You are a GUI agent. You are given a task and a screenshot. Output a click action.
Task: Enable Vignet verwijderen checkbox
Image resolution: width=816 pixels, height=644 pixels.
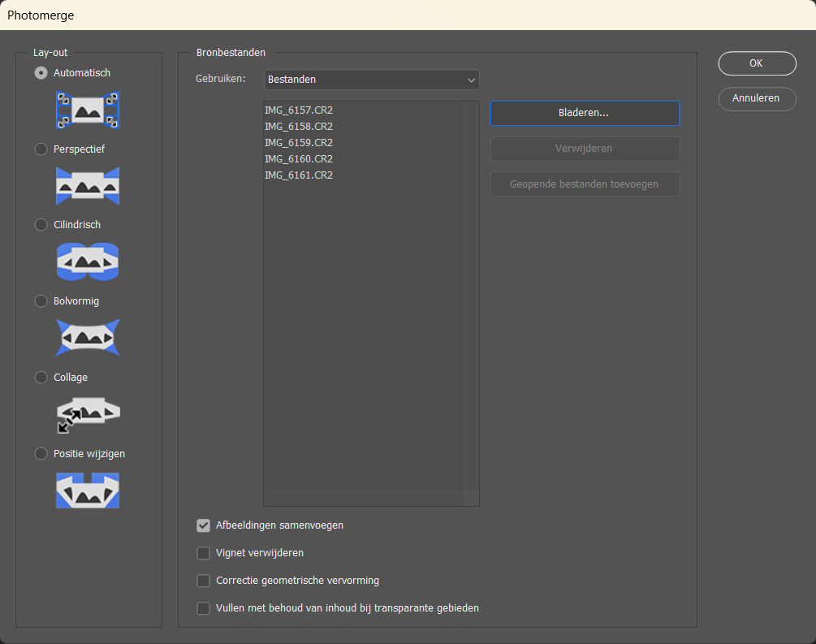click(x=204, y=553)
